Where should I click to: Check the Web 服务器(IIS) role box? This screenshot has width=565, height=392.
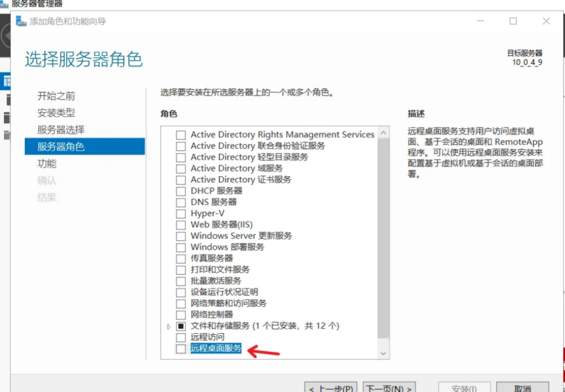coord(181,225)
